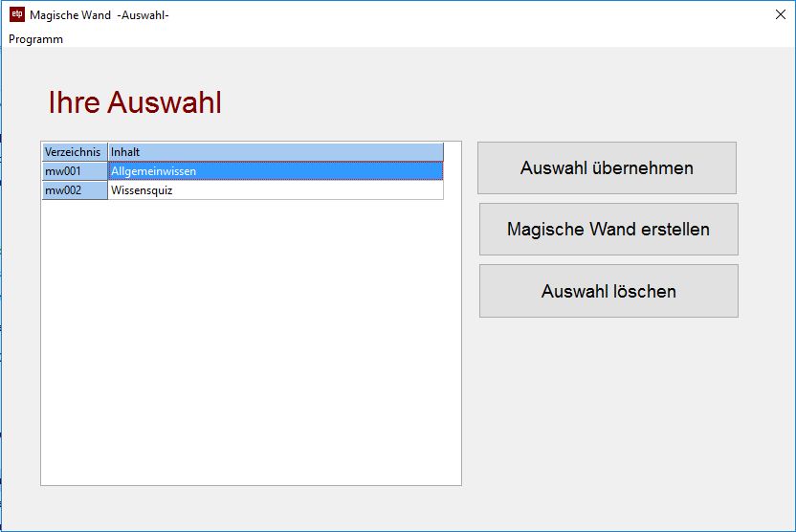Image resolution: width=796 pixels, height=532 pixels.
Task: Select the mw002 directory cell
Action: click(x=74, y=190)
